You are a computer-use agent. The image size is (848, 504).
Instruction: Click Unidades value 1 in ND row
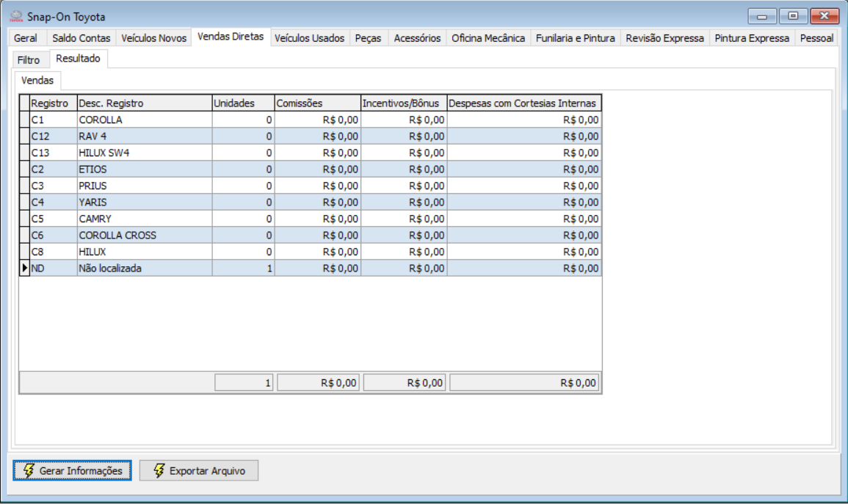(243, 268)
